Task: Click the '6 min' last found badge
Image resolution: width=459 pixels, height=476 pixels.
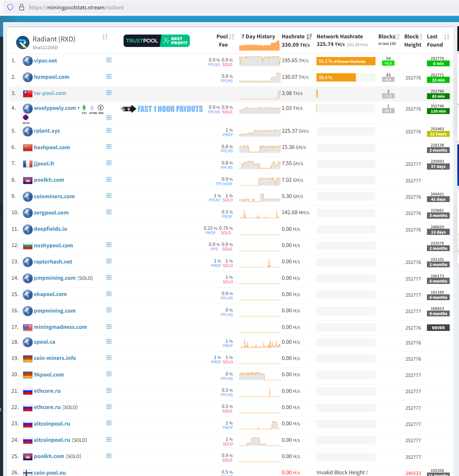Action: [x=438, y=64]
